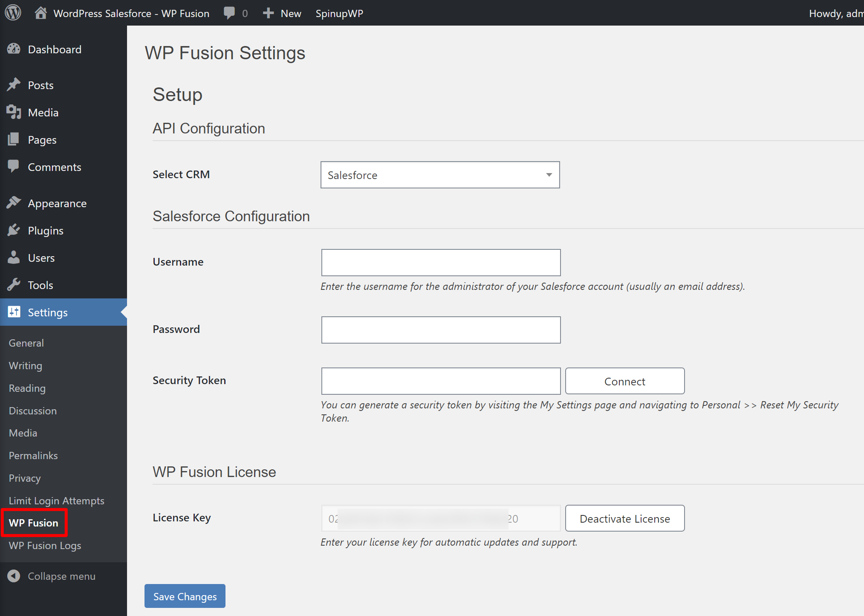
Task: Collapse the admin sidebar menu
Action: 14,576
